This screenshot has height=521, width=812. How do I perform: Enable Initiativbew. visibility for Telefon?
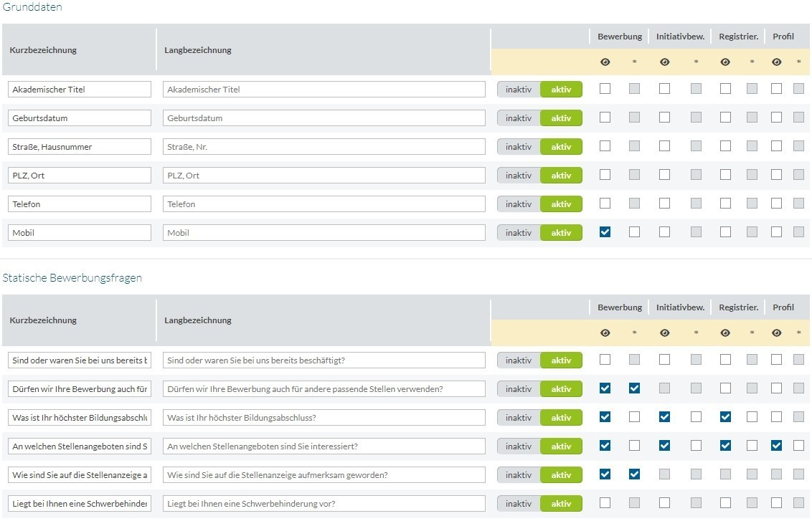coord(664,204)
